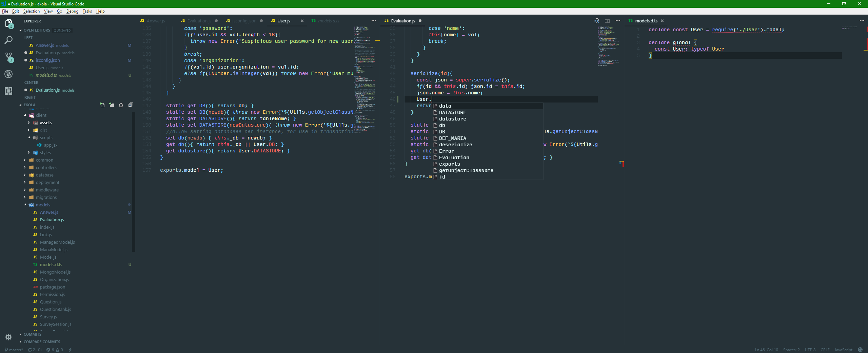Image resolution: width=868 pixels, height=353 pixels.
Task: Click the master branch indicator in status bar
Action: (x=14, y=350)
